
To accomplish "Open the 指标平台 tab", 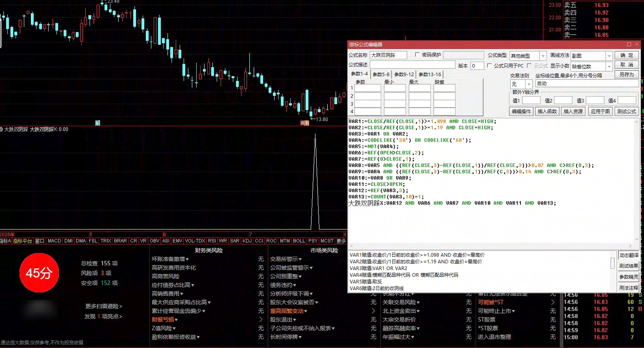I will tap(23, 241).
